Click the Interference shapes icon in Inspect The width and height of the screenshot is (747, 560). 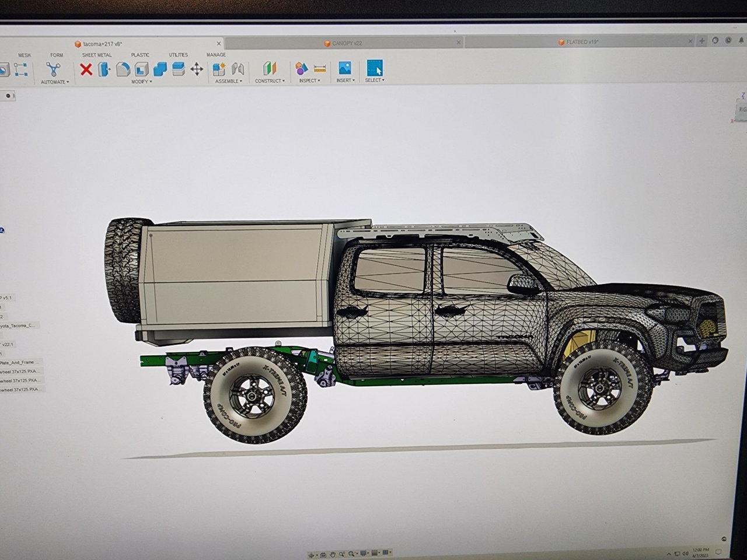[x=301, y=68]
